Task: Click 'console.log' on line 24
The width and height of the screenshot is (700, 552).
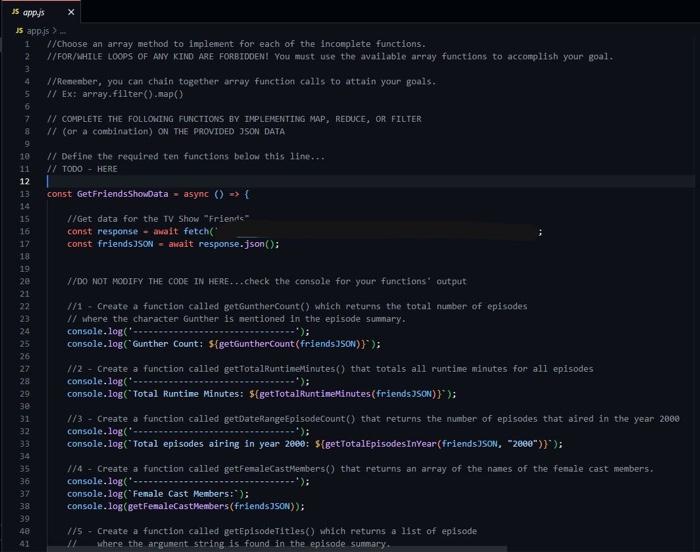Action: 95,331
